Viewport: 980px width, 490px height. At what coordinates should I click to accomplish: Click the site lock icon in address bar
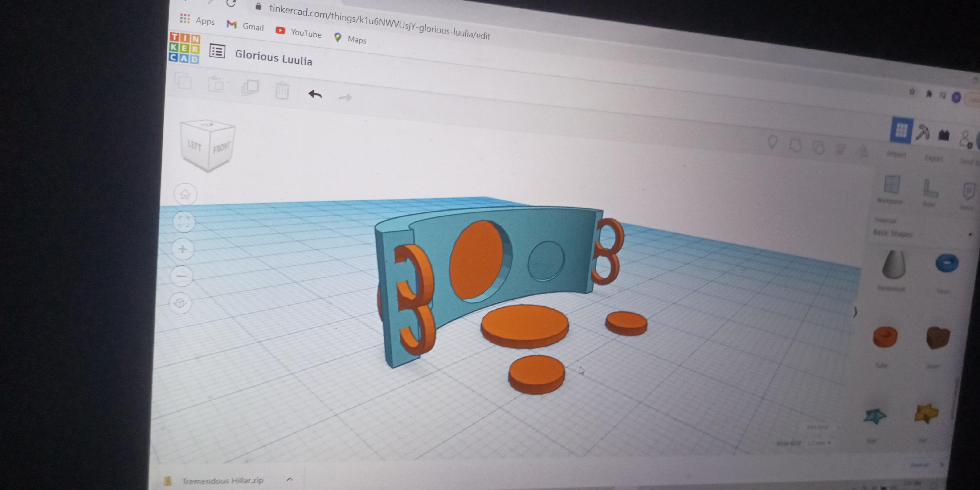coord(258,6)
